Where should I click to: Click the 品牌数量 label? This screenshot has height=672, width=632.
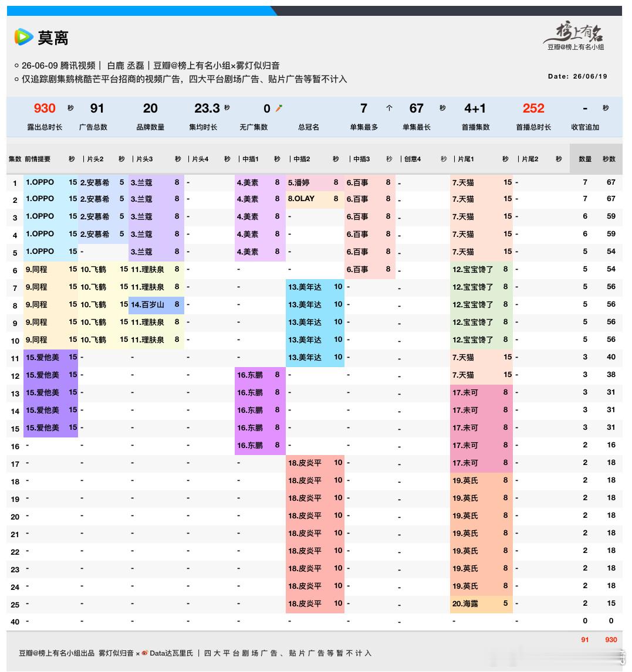coord(150,127)
